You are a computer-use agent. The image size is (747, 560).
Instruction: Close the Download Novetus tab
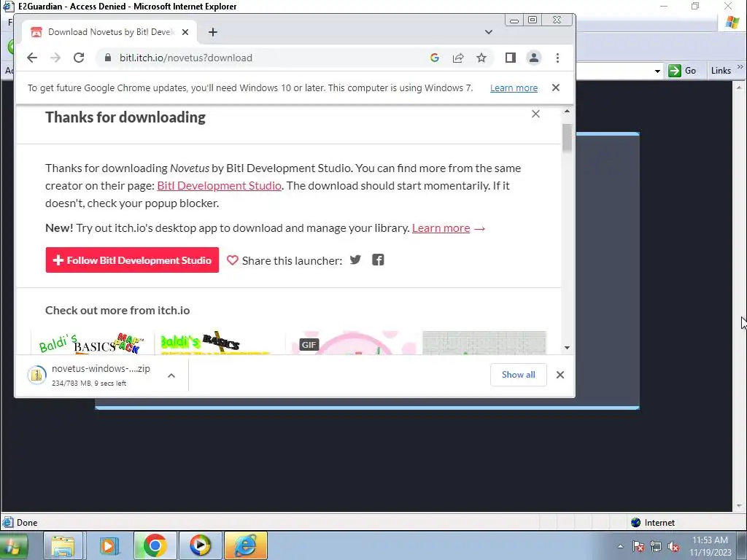click(x=185, y=32)
